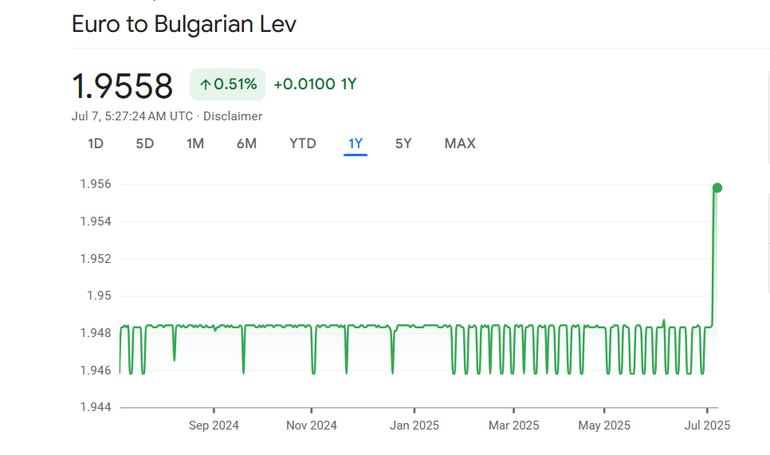This screenshot has height=455, width=770.
Task: Click the Sep 2024 axis label
Action: [x=212, y=425]
